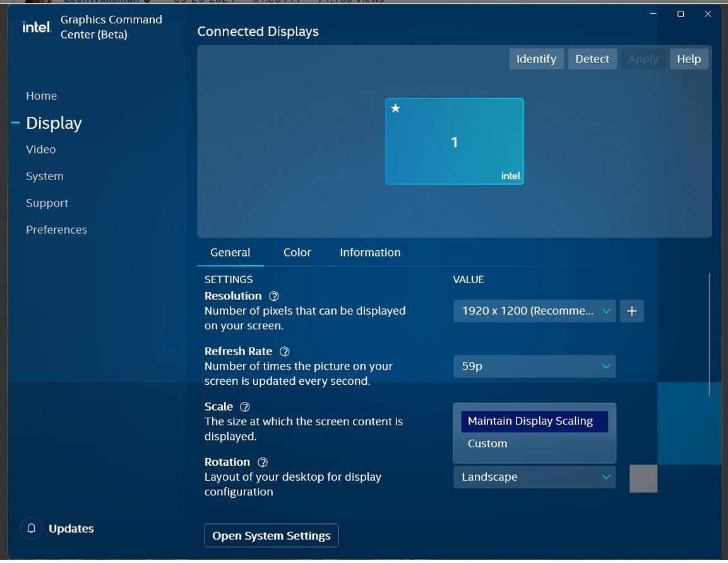This screenshot has height=563, width=728.
Task: Open the Resolution dropdown
Action: pos(534,311)
